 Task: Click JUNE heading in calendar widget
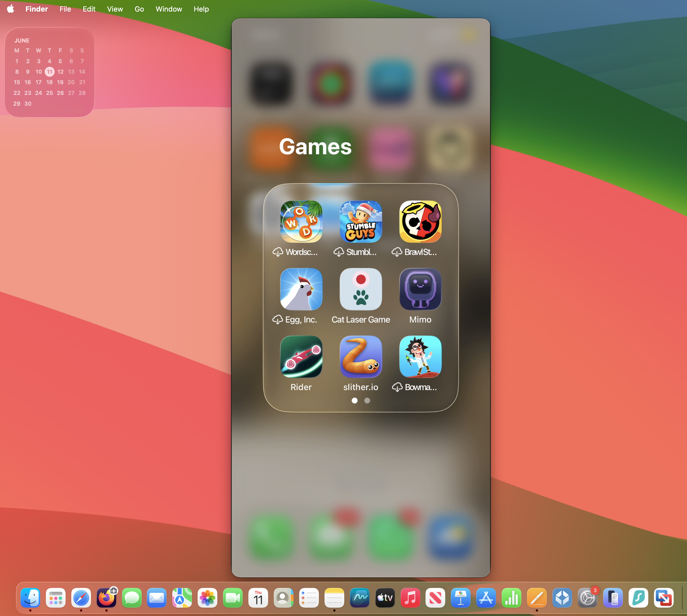pos(22,41)
